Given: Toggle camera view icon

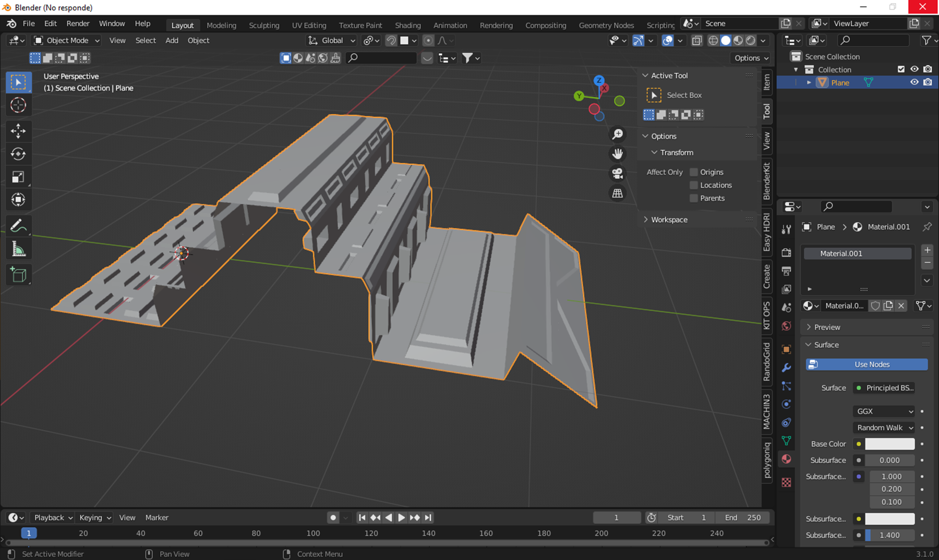Looking at the screenshot, I should [x=618, y=173].
